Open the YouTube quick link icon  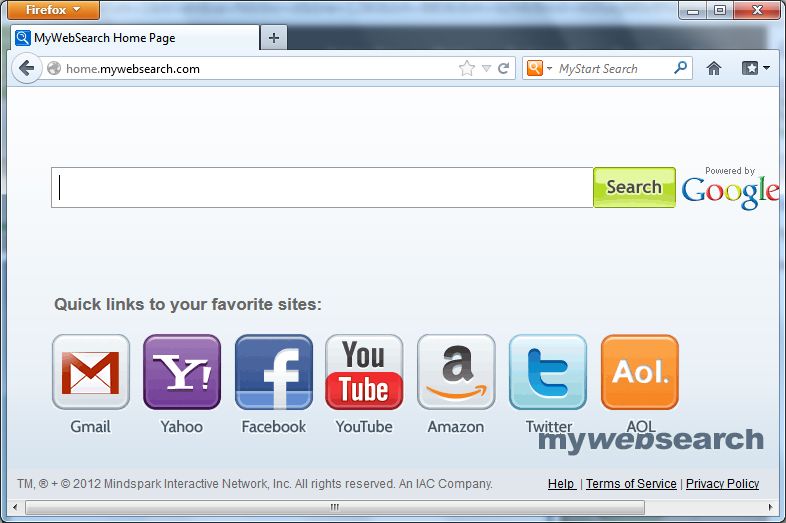point(364,372)
